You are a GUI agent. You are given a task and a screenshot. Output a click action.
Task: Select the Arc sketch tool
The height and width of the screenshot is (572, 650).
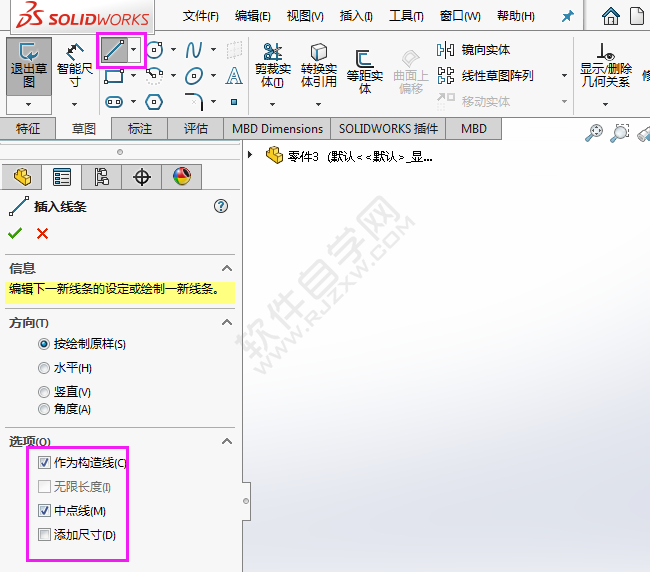[154, 76]
